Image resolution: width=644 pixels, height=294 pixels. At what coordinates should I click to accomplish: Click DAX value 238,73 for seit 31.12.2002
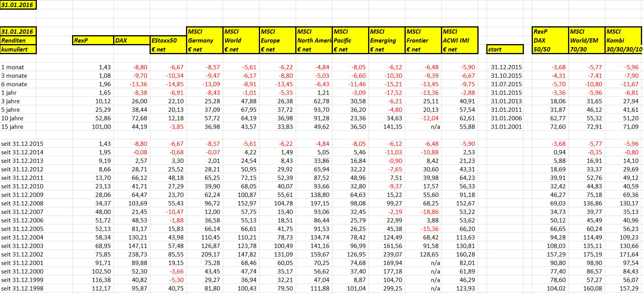pyautogui.click(x=138, y=255)
